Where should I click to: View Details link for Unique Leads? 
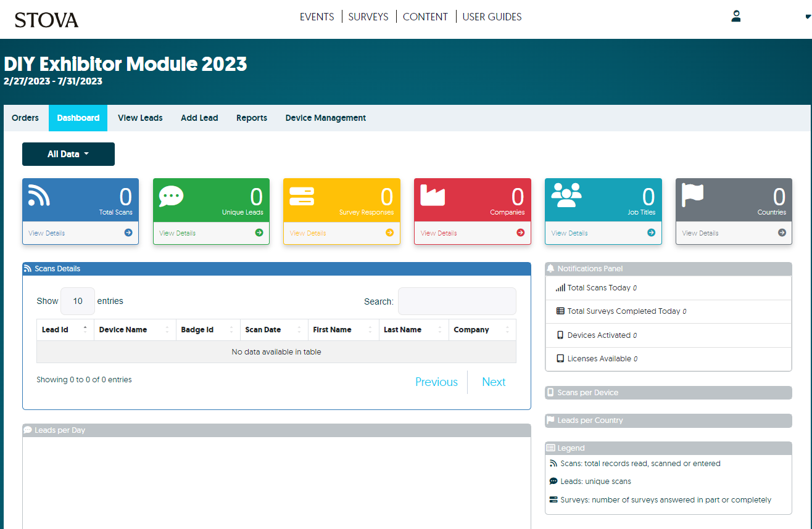178,233
